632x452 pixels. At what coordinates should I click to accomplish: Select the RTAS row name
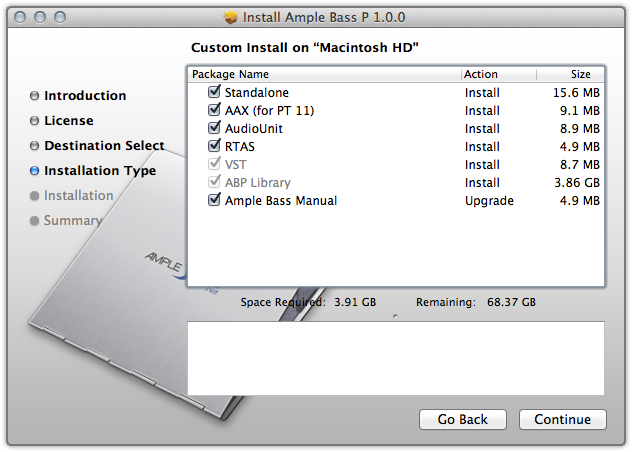coord(240,146)
